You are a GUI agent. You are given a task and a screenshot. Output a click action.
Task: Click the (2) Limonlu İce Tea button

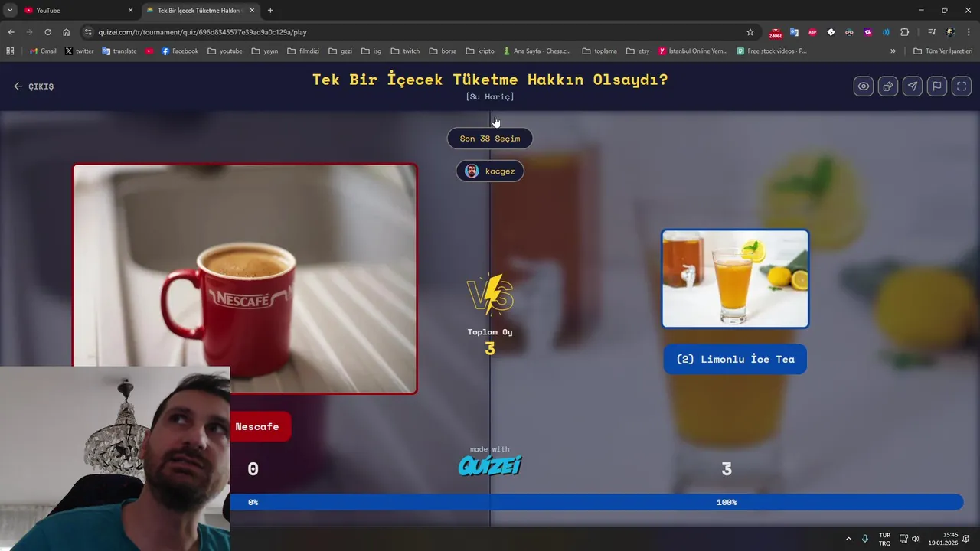coord(735,359)
